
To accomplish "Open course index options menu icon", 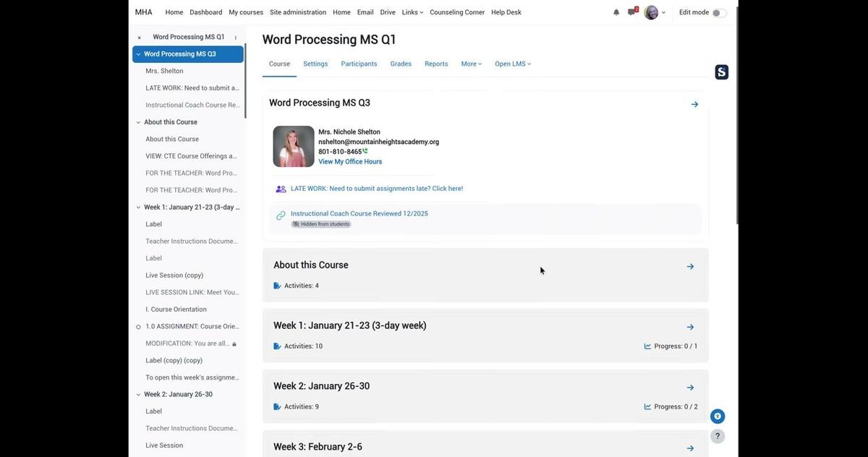I will pos(236,38).
